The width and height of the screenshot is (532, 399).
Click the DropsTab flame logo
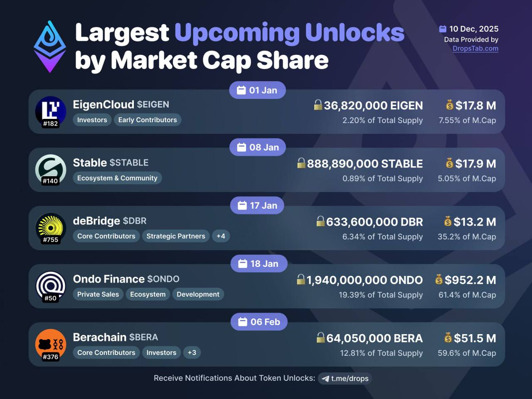[50, 47]
